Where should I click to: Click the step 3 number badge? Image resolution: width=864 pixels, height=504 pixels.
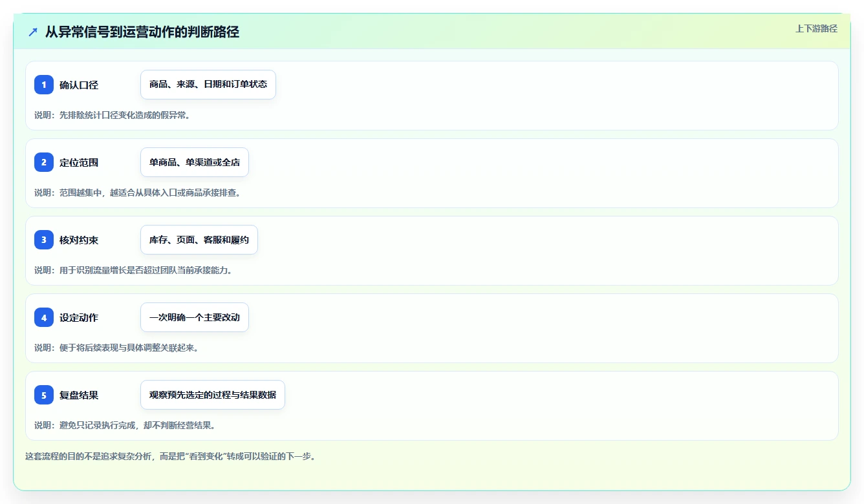tap(44, 240)
